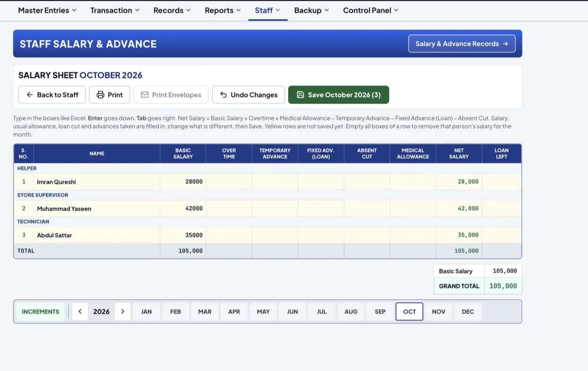The width and height of the screenshot is (588, 371).
Task: Select the APR month tab
Action: (234, 311)
